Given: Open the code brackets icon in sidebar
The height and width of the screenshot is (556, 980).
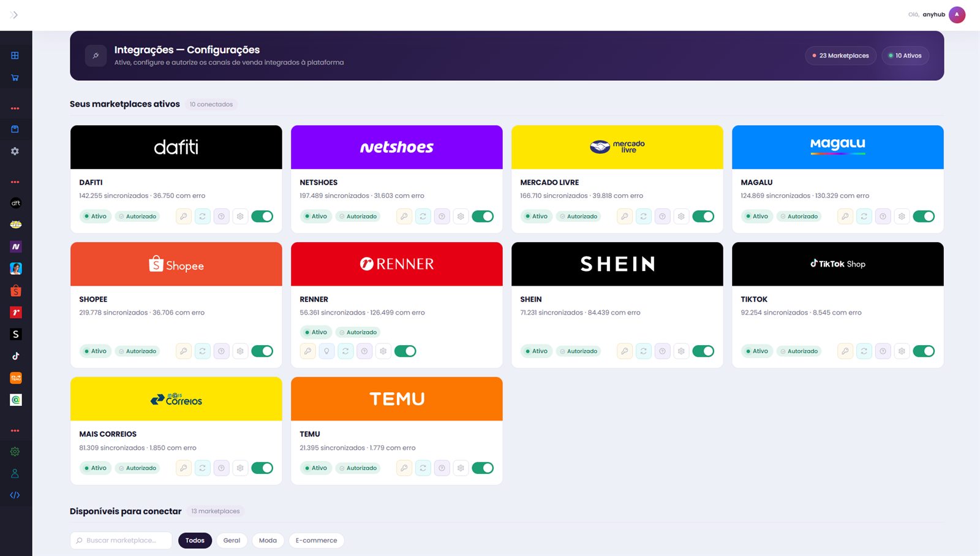Looking at the screenshot, I should click(15, 495).
